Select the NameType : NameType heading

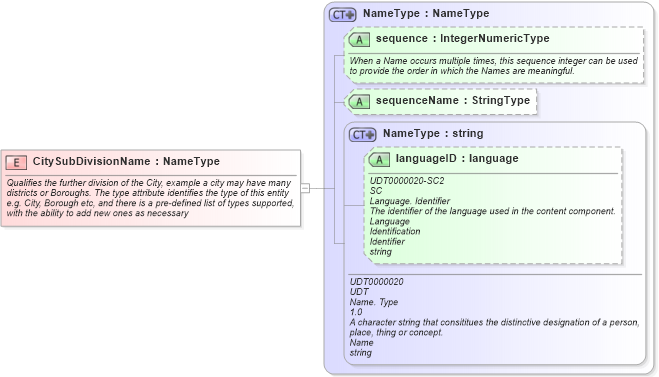[426, 13]
